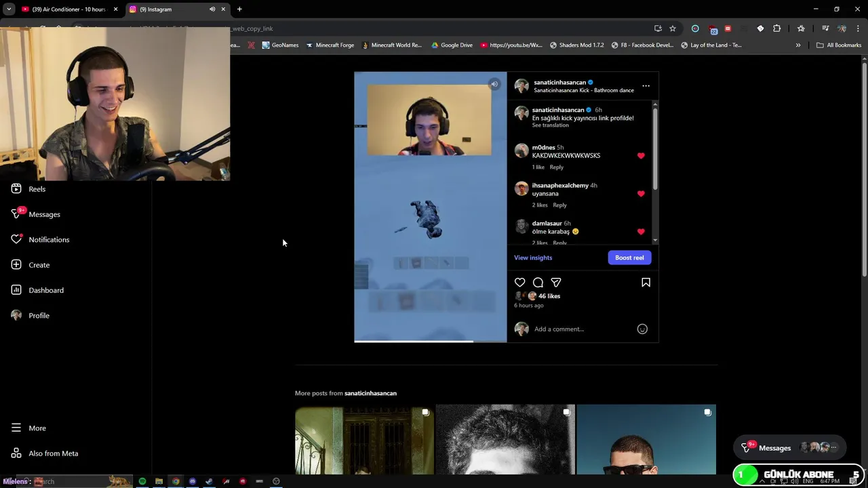Open the grayscale portrait post thumbnail

505,439
